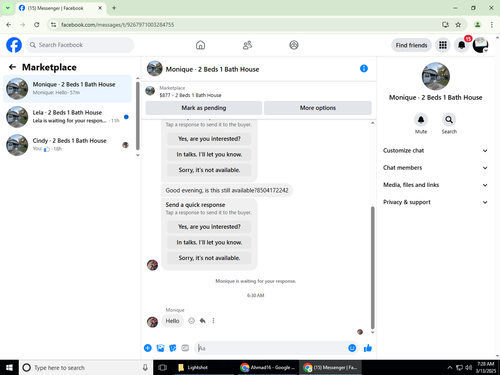The height and width of the screenshot is (375, 500).
Task: Send lower 'Yes, are you interested?' quick response
Action: 209,227
